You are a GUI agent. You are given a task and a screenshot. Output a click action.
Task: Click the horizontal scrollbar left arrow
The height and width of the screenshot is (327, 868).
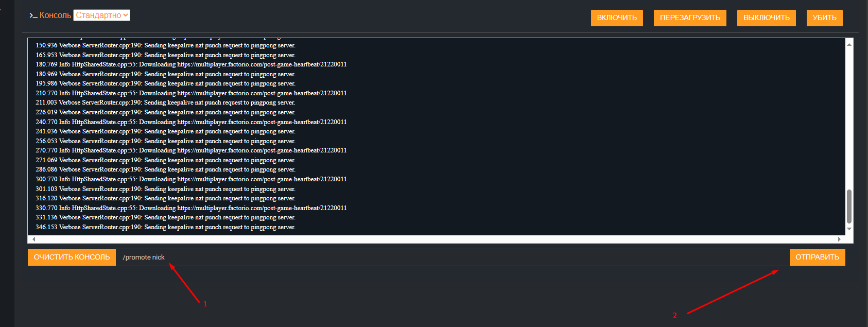pyautogui.click(x=34, y=239)
